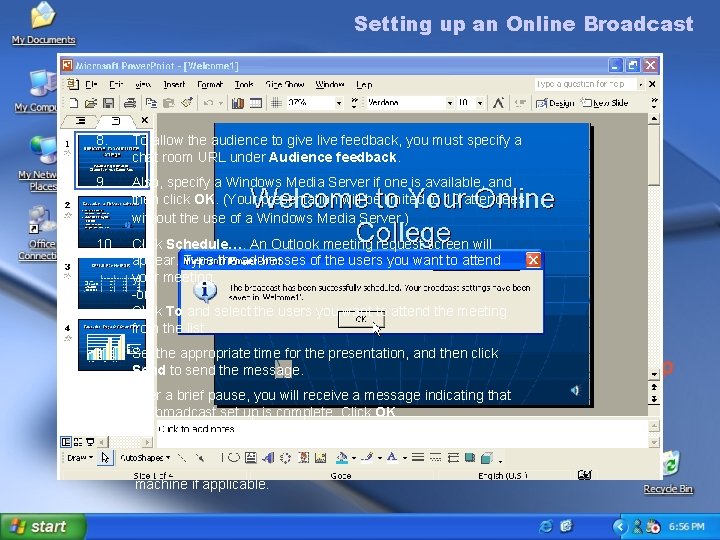Switch to the Outline pane tab

[x=81, y=121]
